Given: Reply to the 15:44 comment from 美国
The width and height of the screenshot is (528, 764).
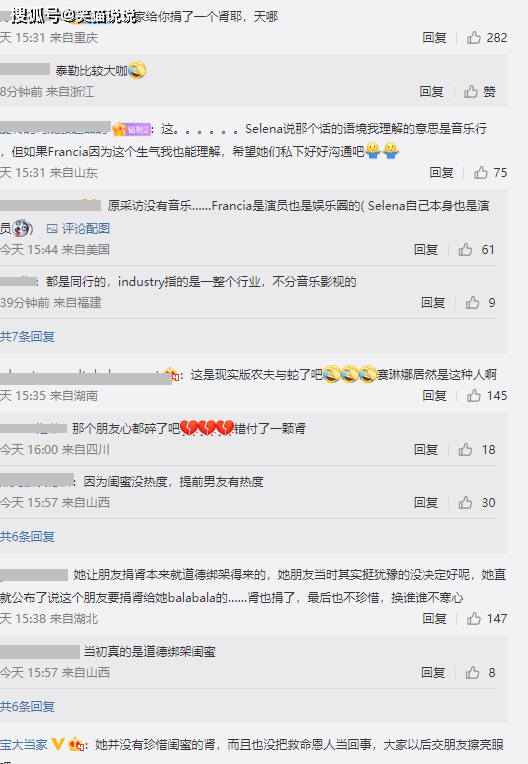Looking at the screenshot, I should [426, 249].
